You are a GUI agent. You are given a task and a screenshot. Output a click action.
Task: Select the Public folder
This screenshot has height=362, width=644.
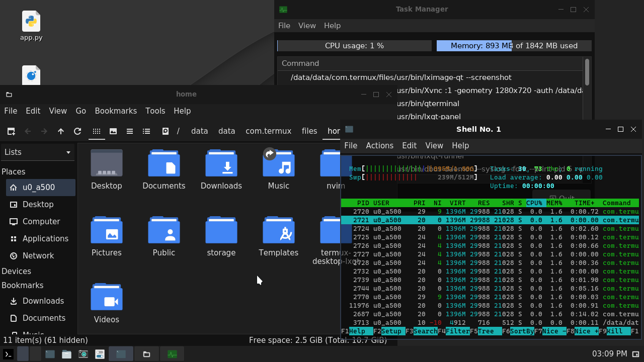(x=164, y=237)
